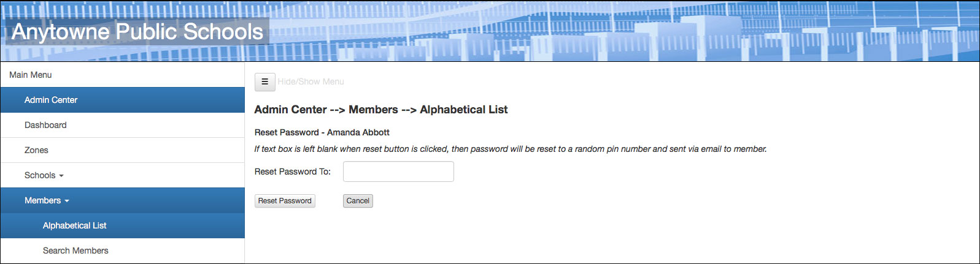Click the Anytowne Public Schools site title

click(137, 32)
